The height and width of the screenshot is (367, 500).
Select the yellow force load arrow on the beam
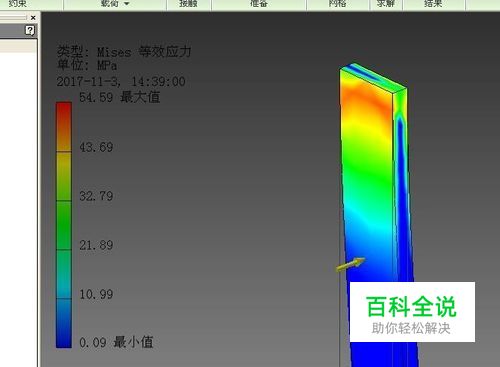coord(350,264)
